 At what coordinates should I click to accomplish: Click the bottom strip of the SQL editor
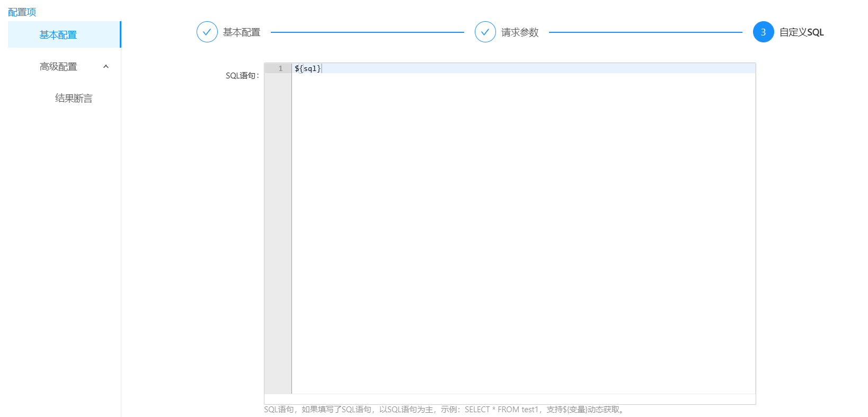coord(510,399)
